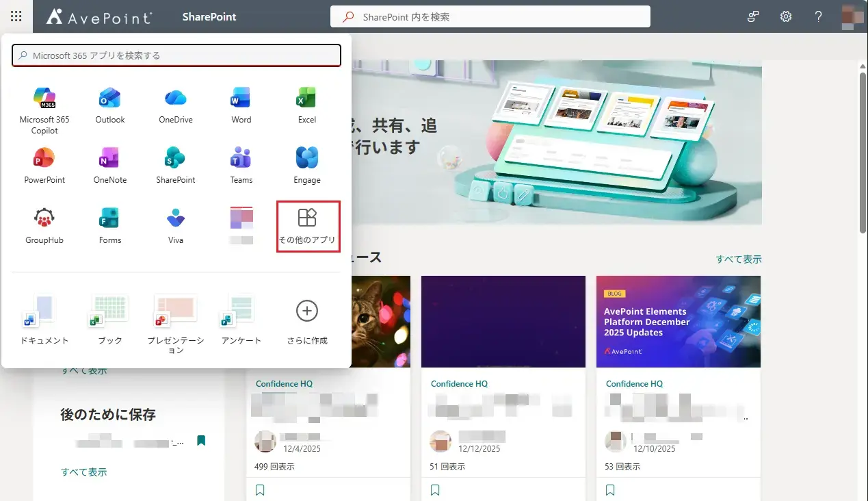Open Viva app
Image resolution: width=868 pixels, height=501 pixels.
point(176,226)
